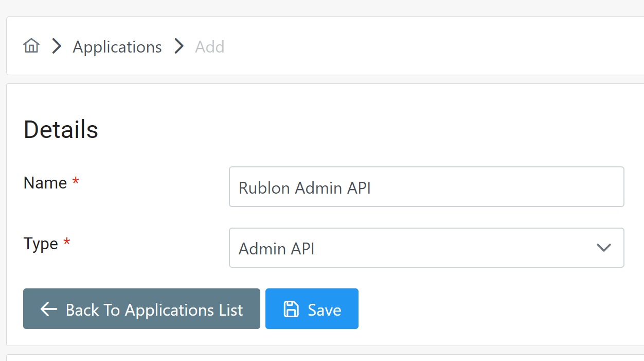644x361 pixels.
Task: Click the chevron separator after home icon
Action: pos(57,46)
